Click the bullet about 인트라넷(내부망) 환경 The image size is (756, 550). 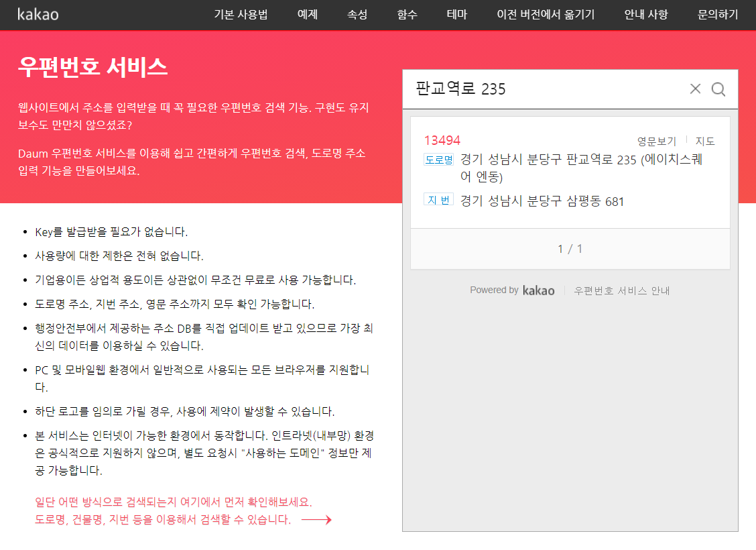click(x=204, y=453)
